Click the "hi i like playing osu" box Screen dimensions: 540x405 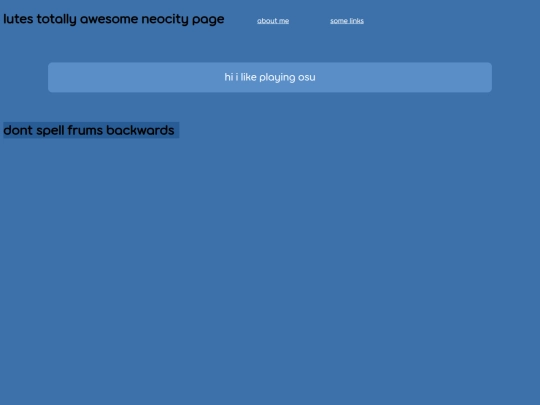[x=270, y=77]
